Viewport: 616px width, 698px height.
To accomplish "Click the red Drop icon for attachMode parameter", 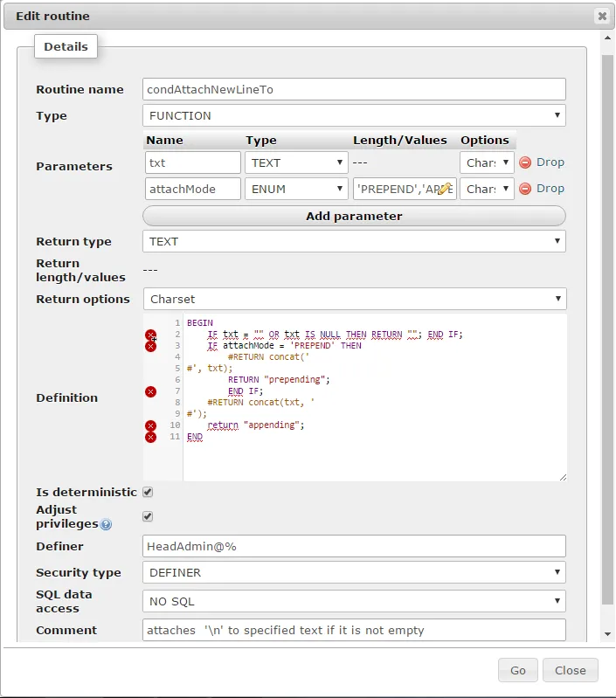I will [x=525, y=189].
